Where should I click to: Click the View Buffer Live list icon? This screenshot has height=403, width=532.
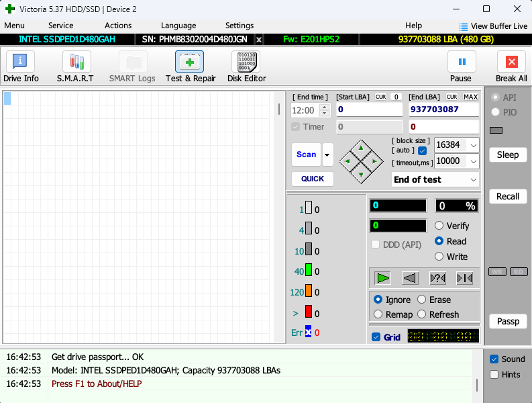pos(463,26)
